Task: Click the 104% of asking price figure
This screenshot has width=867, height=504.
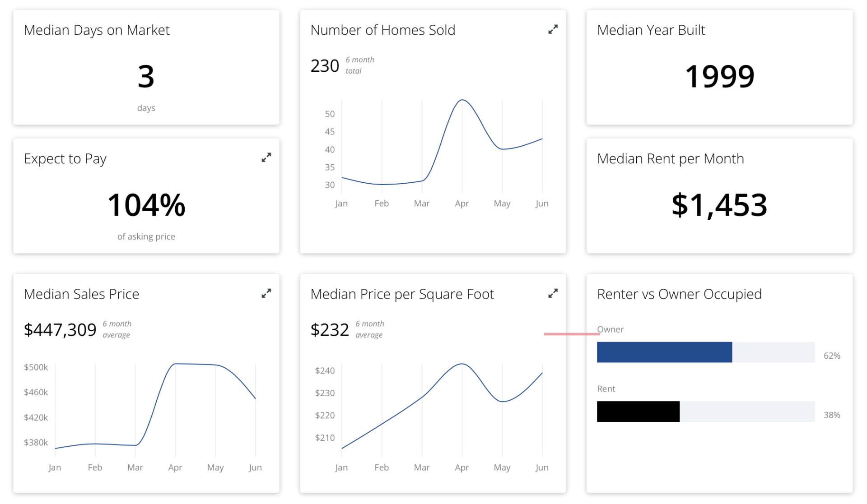Action: 146,205
